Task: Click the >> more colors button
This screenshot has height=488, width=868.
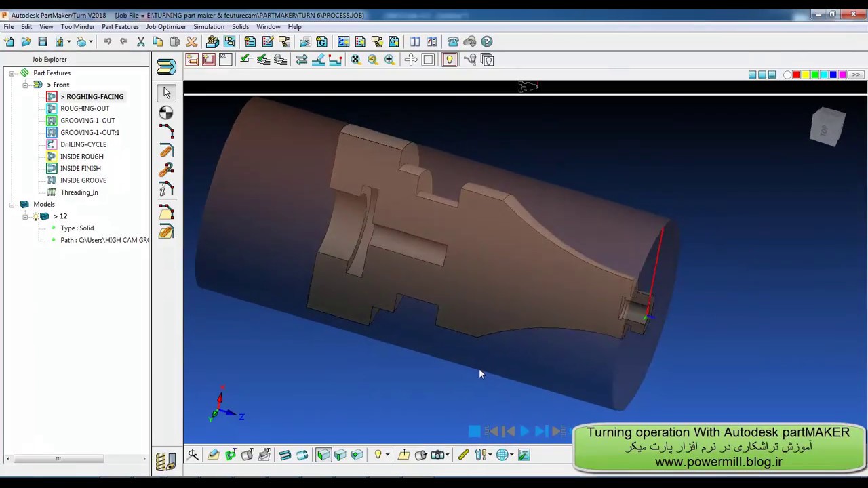Action: [x=856, y=75]
